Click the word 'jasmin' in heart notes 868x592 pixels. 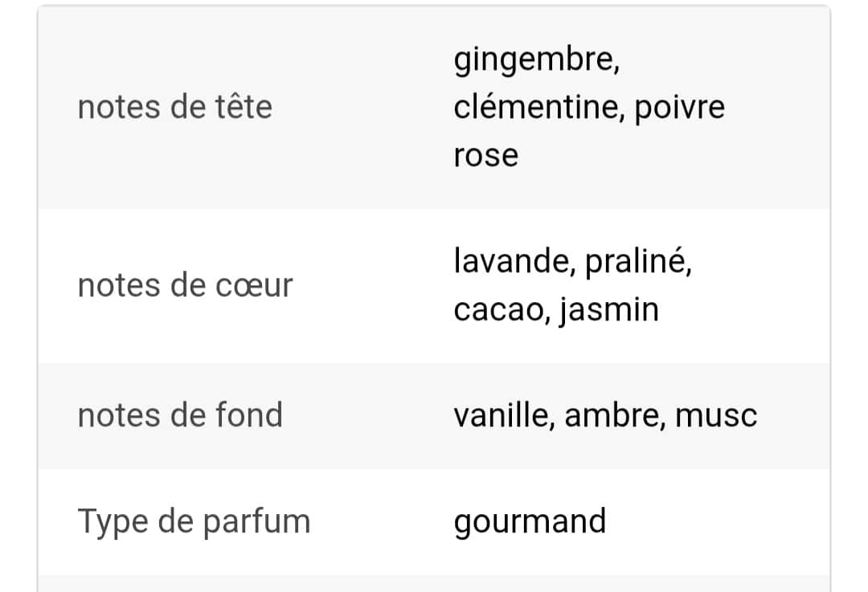(x=609, y=310)
